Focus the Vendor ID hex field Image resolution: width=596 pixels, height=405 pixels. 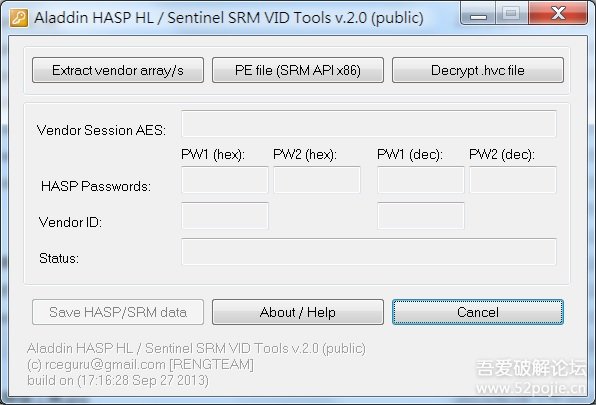pyautogui.click(x=225, y=216)
